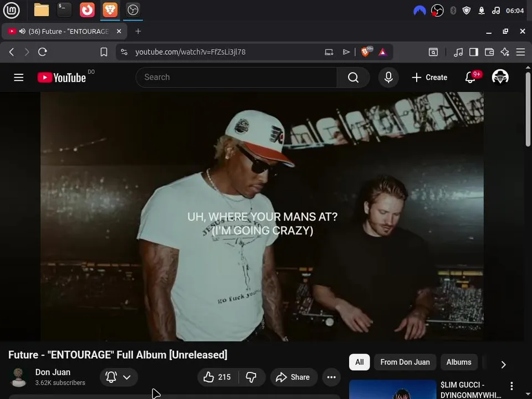Close the Future ENTOURAGE tab
Viewport: 532px width, 399px height.
pos(119,31)
